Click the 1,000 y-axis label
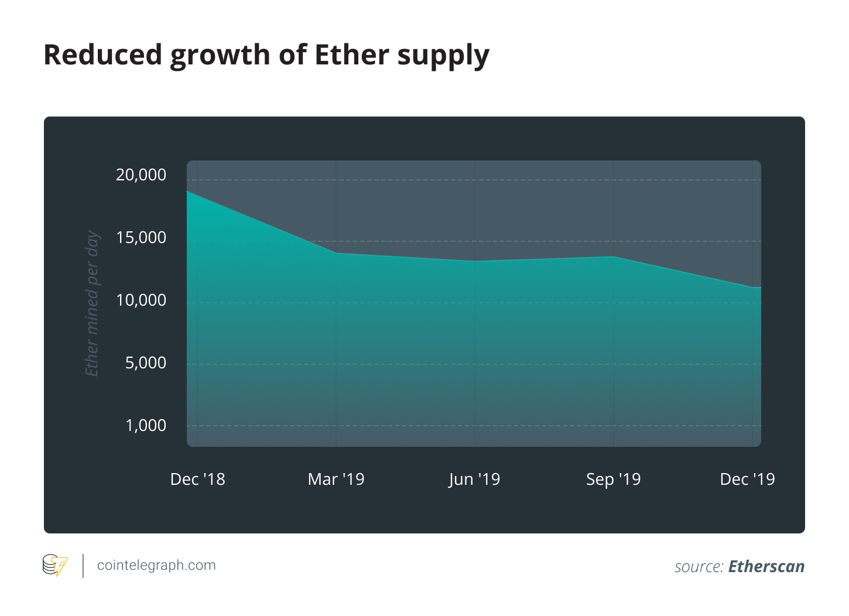This screenshot has width=849, height=616. coord(146,425)
